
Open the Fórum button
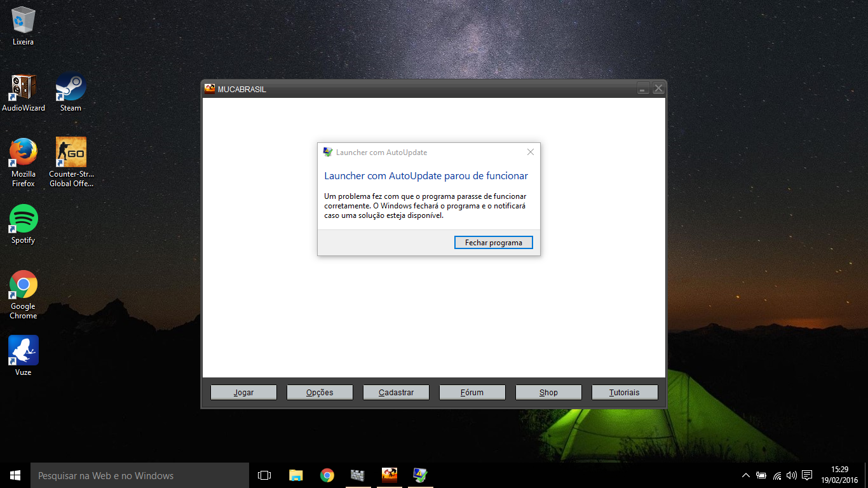472,393
